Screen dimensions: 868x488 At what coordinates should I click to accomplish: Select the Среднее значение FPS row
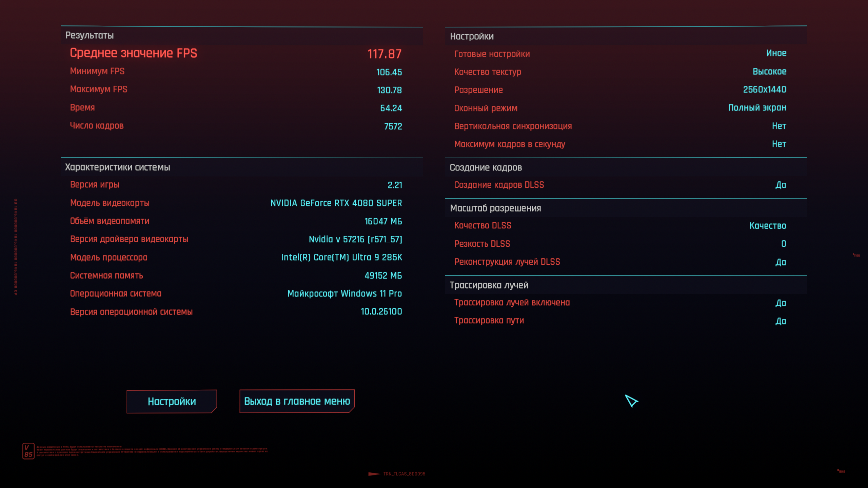coord(235,54)
